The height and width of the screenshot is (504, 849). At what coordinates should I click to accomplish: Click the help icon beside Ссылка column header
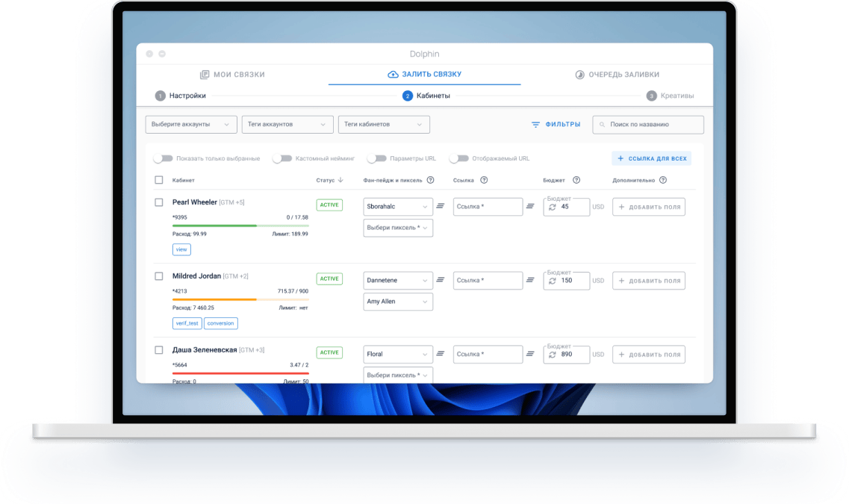click(x=484, y=180)
